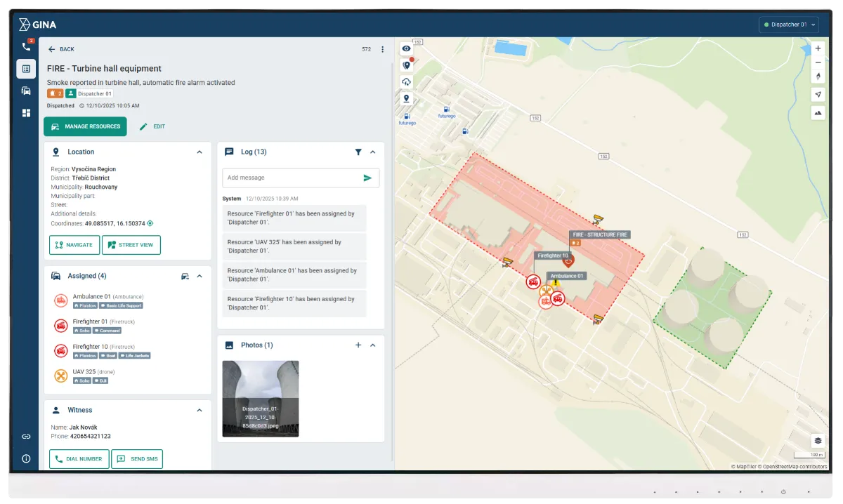Collapse the Witness section

pos(200,410)
